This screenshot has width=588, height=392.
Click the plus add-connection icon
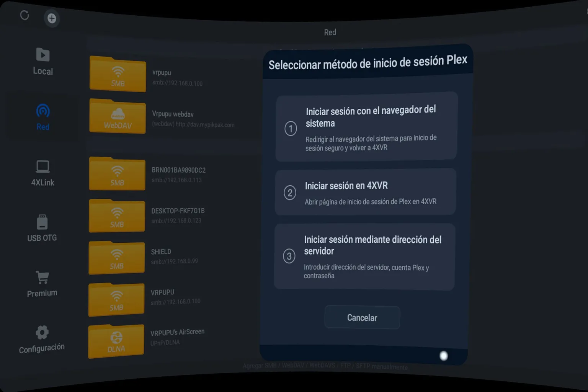coord(52,18)
